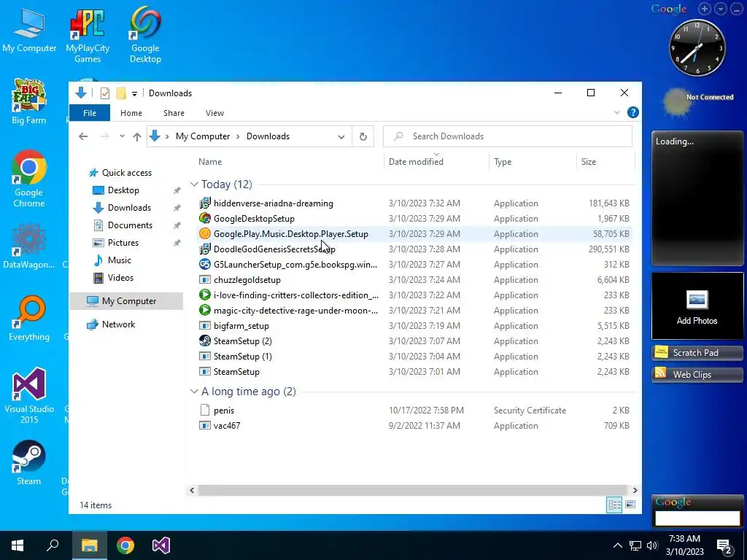747x560 pixels.
Task: Open recent locations dropdown arrow
Action: coord(122,136)
